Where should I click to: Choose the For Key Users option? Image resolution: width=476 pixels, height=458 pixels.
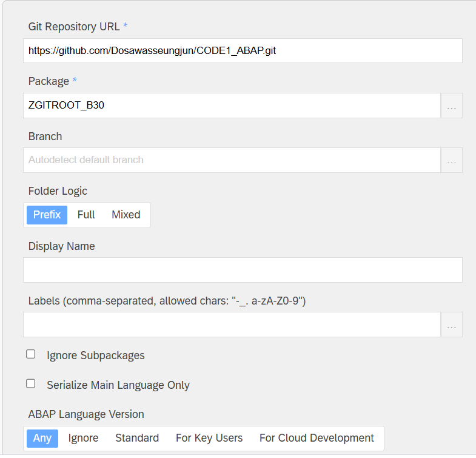click(x=209, y=438)
